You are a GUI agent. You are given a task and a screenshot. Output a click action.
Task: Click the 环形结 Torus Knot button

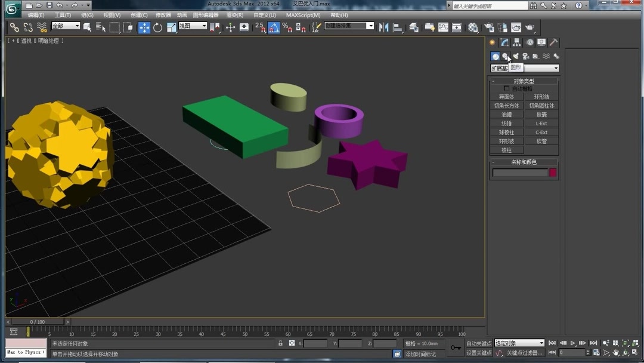coord(542,96)
